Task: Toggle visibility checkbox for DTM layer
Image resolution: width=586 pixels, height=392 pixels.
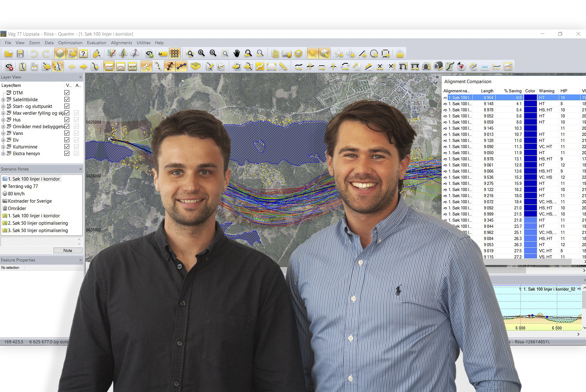Action: [x=67, y=93]
